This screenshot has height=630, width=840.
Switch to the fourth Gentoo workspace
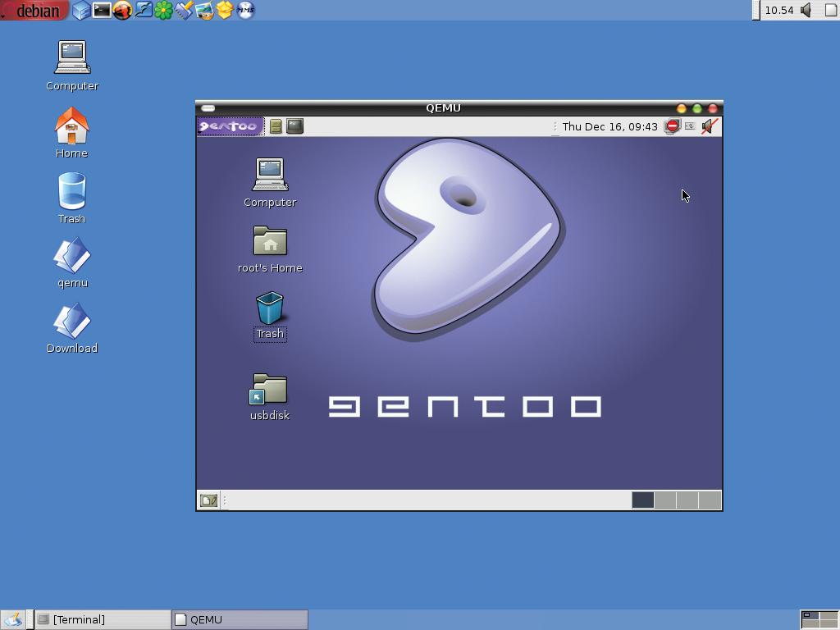(710, 500)
